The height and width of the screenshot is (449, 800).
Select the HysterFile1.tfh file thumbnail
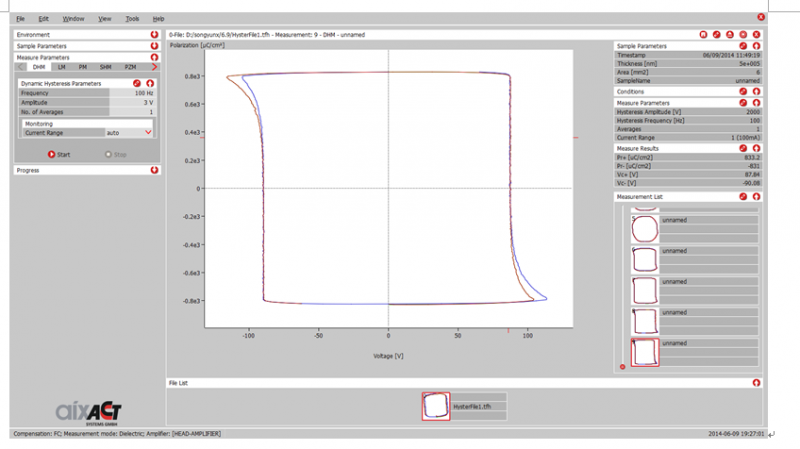[436, 406]
